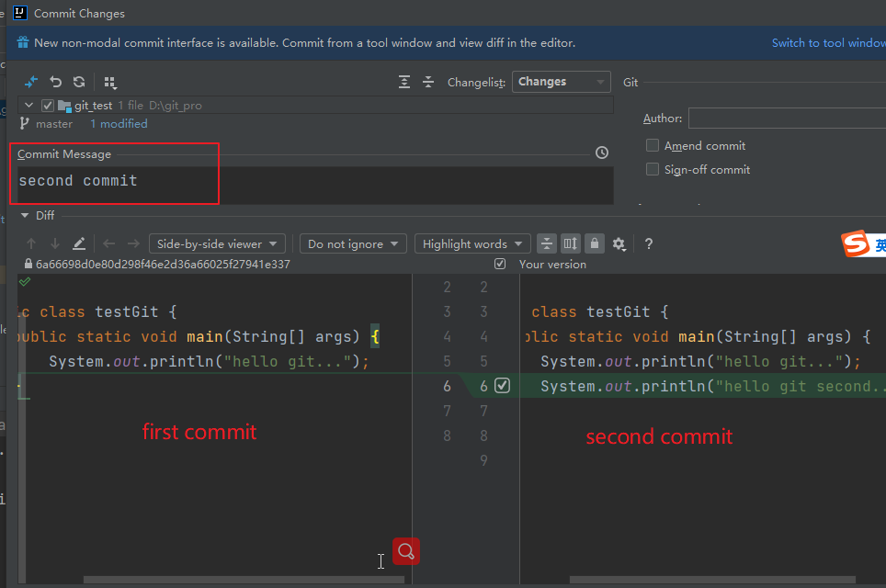Viewport: 886px width, 588px height.
Task: Click the 1 modified link
Action: [119, 124]
